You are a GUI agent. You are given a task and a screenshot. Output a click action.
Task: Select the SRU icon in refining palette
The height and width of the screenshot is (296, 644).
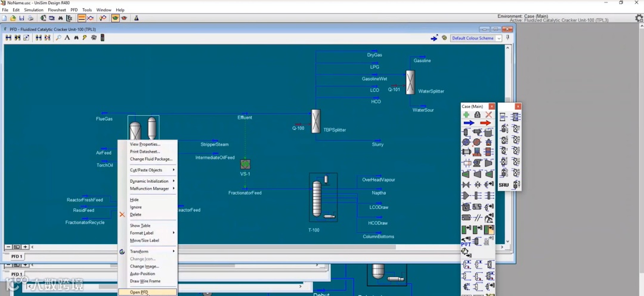coord(504,185)
